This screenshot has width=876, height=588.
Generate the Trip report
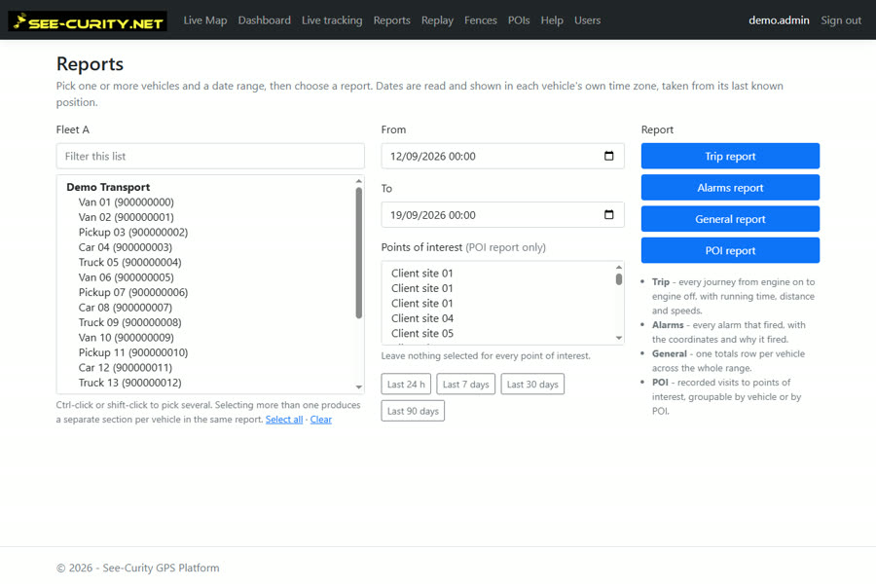pyautogui.click(x=730, y=156)
